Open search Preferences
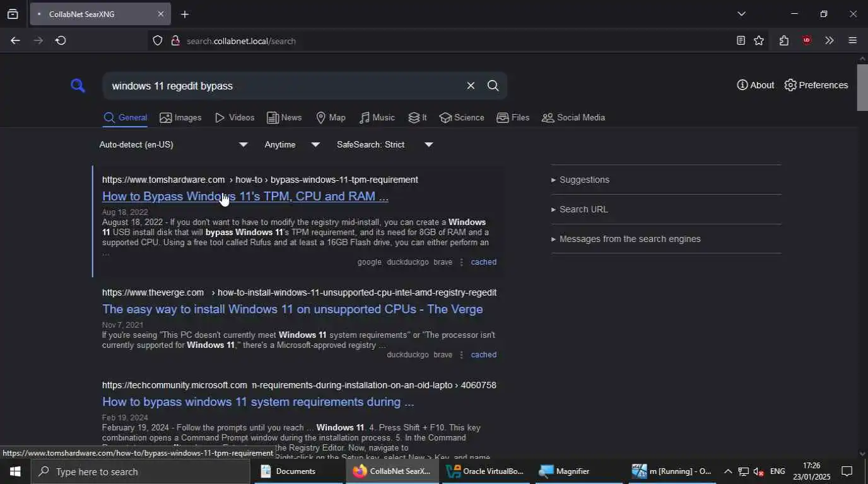 [816, 85]
